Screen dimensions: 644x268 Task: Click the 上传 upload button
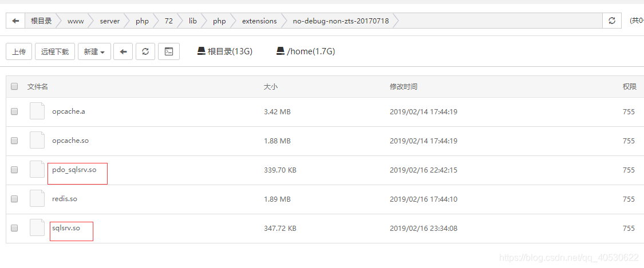19,51
